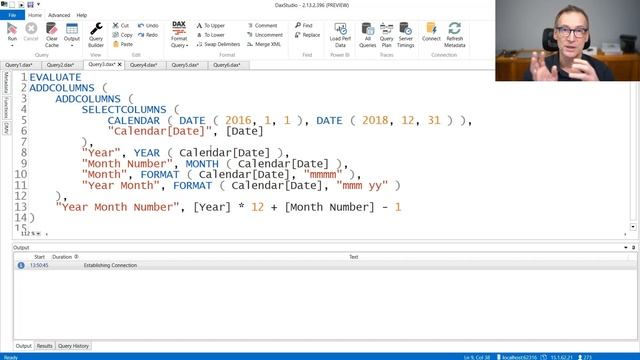Screen dimensions: 640x360
Task: Open the Functions side panel
Action: (x=6, y=108)
